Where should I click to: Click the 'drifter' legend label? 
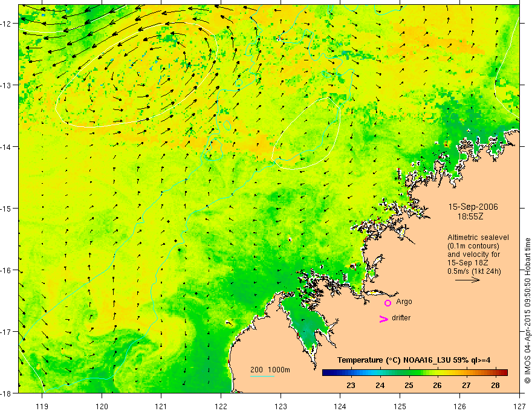401,318
